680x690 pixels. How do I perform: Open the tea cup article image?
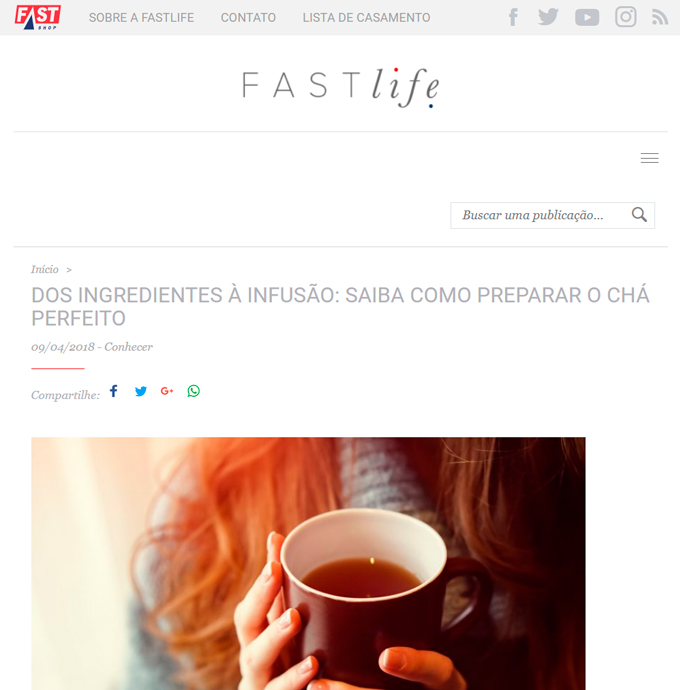[308, 563]
